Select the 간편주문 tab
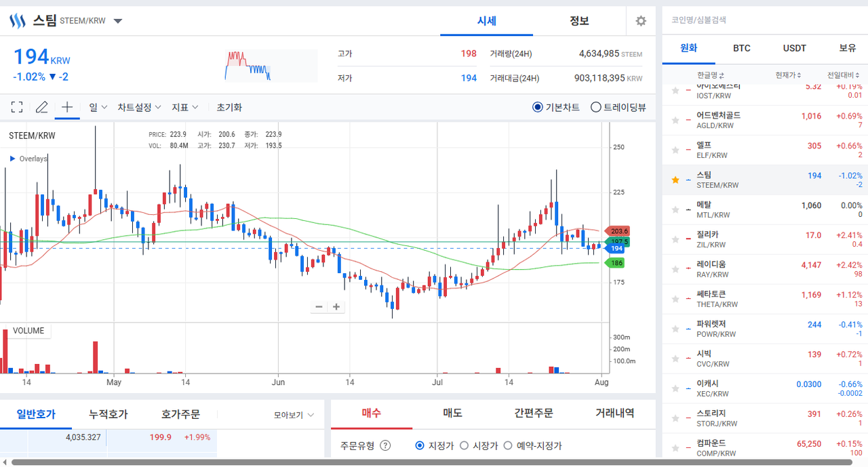Screen dimensions: 868x467 pyautogui.click(x=534, y=413)
